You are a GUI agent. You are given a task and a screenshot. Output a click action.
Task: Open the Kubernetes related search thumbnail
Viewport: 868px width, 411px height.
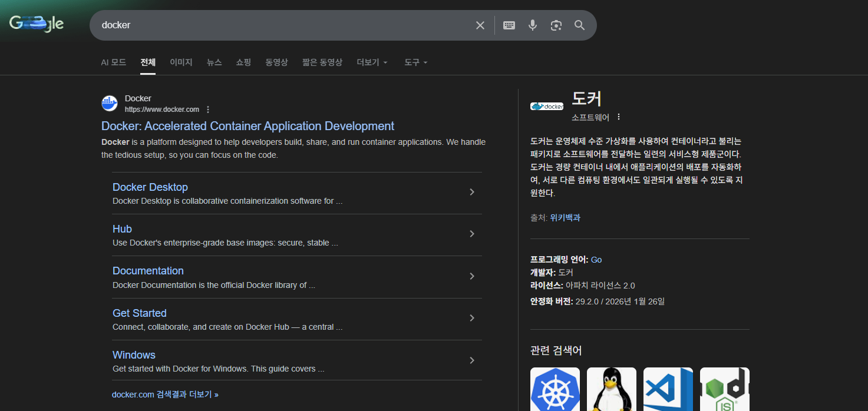click(555, 389)
